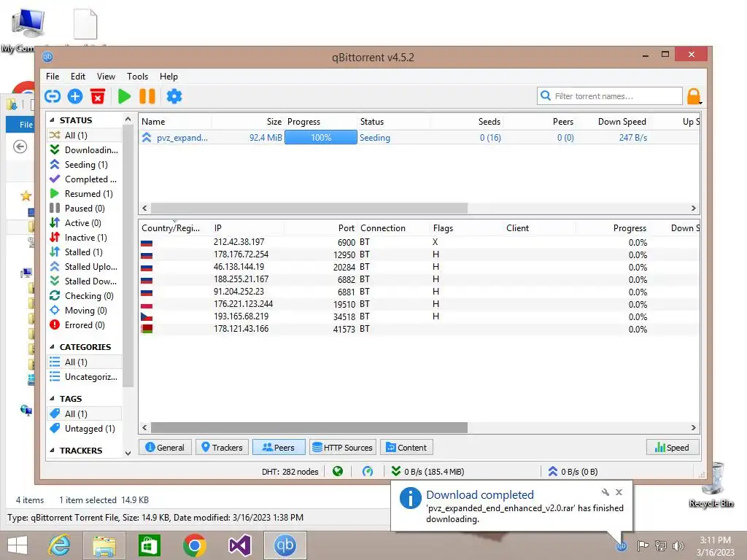
Task: Select the Stalled Uploading filter
Action: (85, 267)
